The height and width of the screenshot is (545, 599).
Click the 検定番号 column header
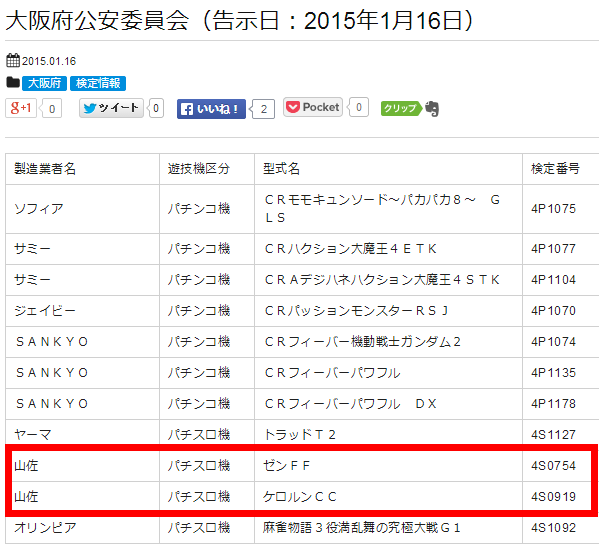click(560, 169)
